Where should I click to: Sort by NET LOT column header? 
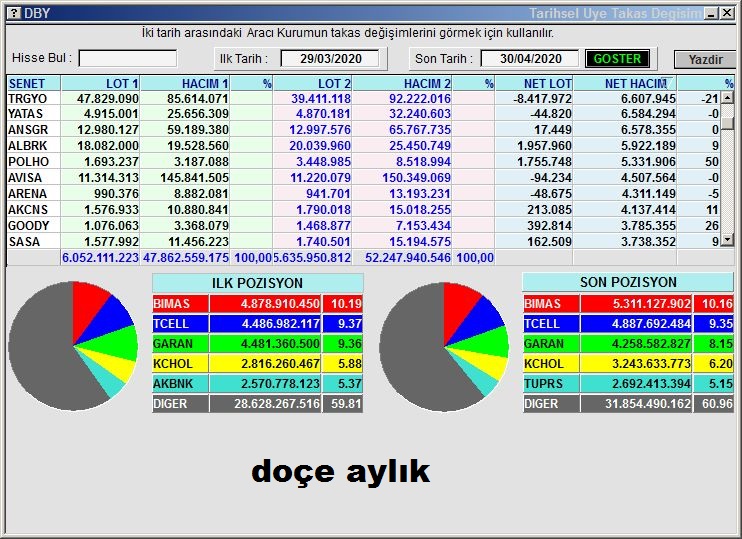click(x=534, y=84)
